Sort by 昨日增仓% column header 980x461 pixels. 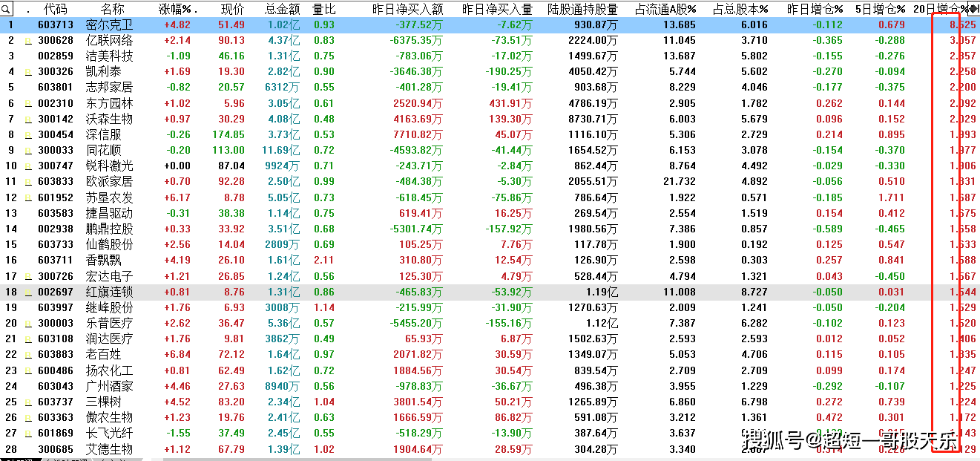[x=815, y=9]
